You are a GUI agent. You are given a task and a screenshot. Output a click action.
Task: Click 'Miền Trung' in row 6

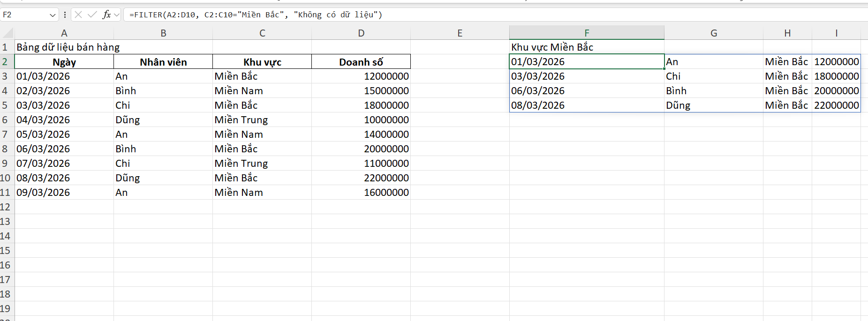tap(262, 120)
